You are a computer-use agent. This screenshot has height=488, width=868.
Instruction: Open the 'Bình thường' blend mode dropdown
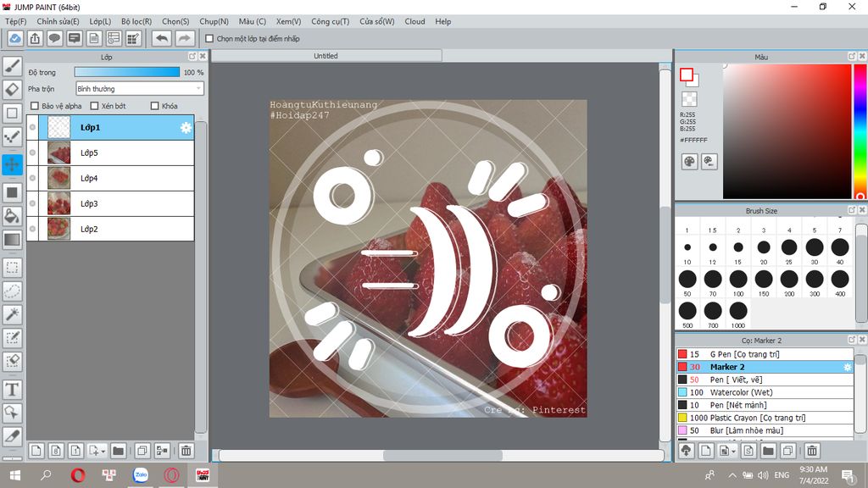click(x=140, y=88)
